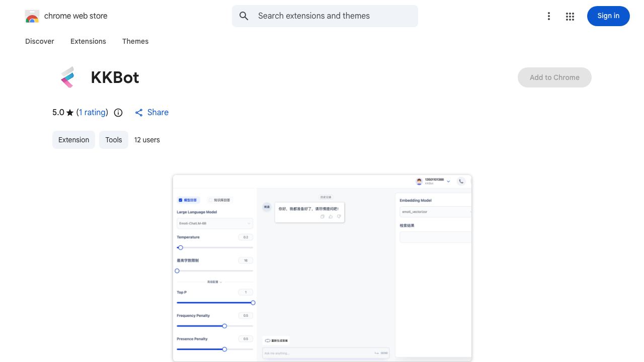Click the KKBot extension logo

pos(67,77)
